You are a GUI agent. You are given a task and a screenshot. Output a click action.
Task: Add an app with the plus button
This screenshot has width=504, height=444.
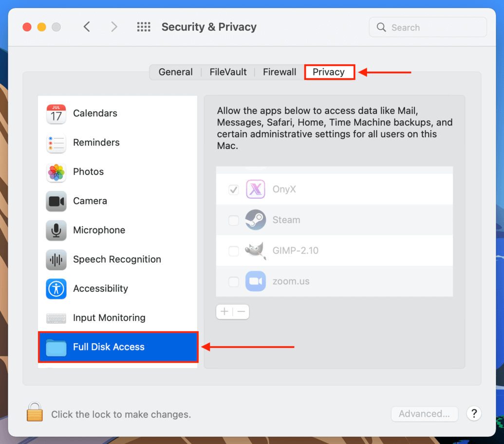click(x=224, y=312)
